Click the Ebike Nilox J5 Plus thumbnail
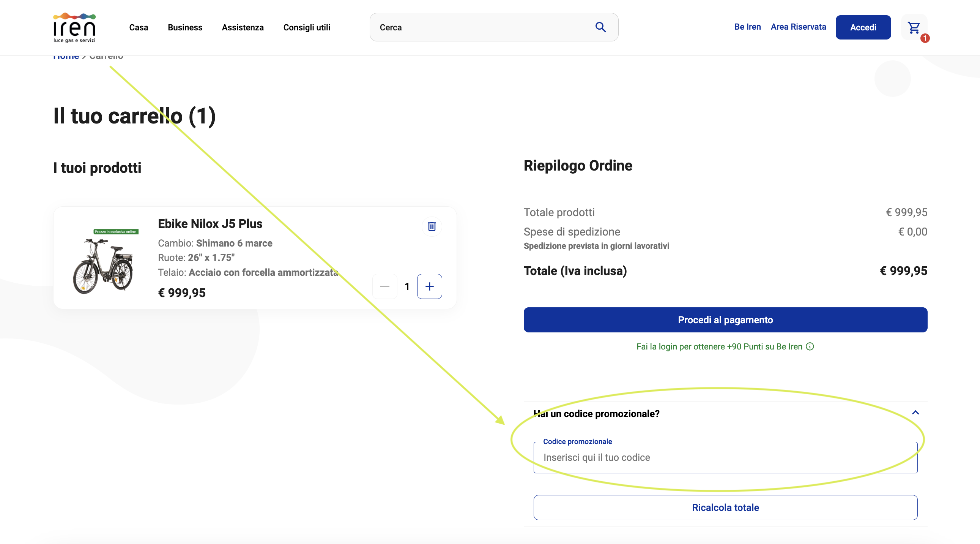 (x=105, y=261)
